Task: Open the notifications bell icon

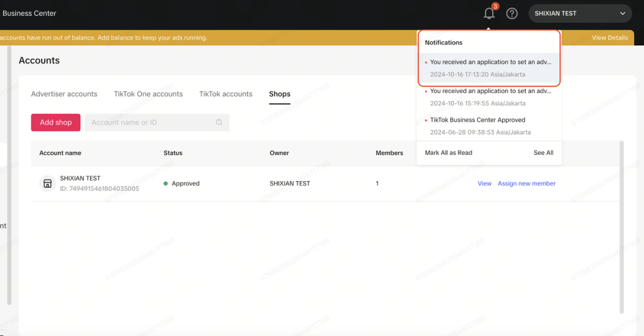Action: click(x=489, y=14)
